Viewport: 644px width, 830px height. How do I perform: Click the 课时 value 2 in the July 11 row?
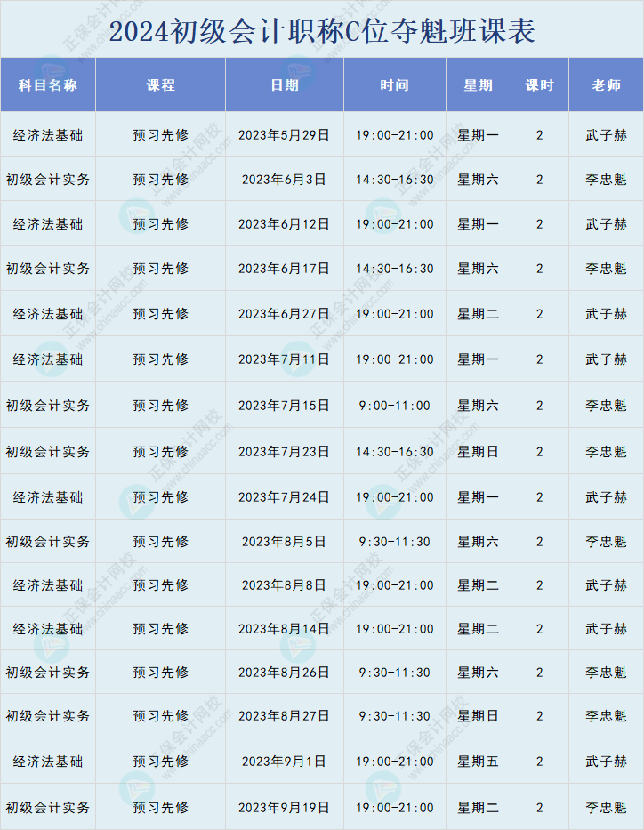click(540, 359)
